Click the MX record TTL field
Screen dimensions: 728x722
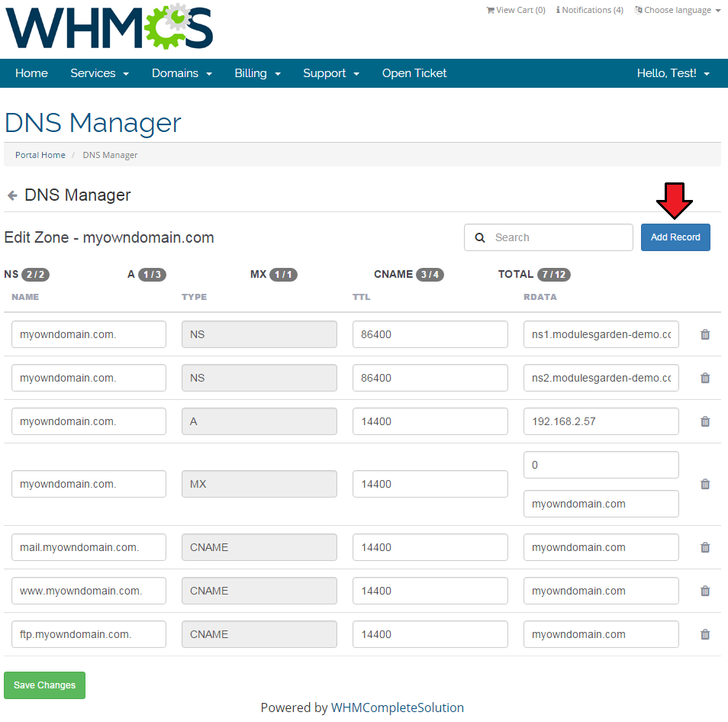[x=430, y=485]
